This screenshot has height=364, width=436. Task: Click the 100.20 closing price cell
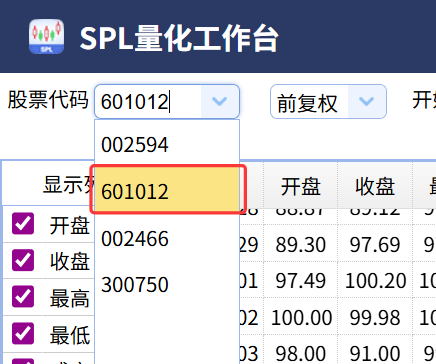375,281
